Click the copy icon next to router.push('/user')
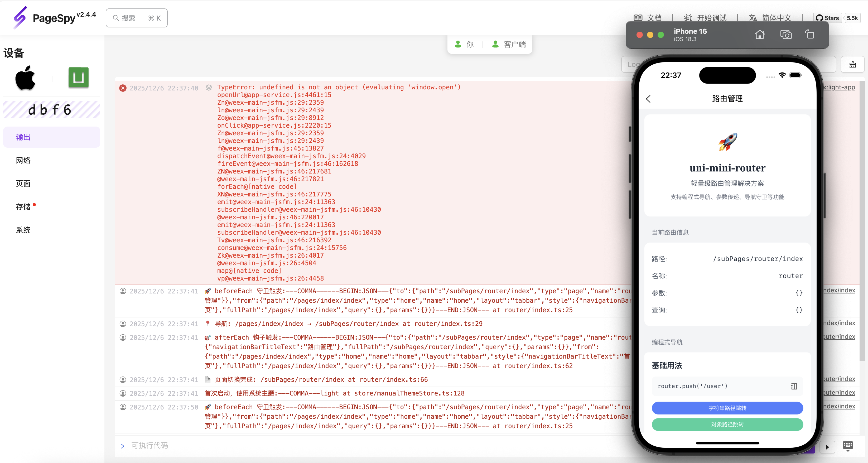The image size is (868, 463). click(x=794, y=386)
